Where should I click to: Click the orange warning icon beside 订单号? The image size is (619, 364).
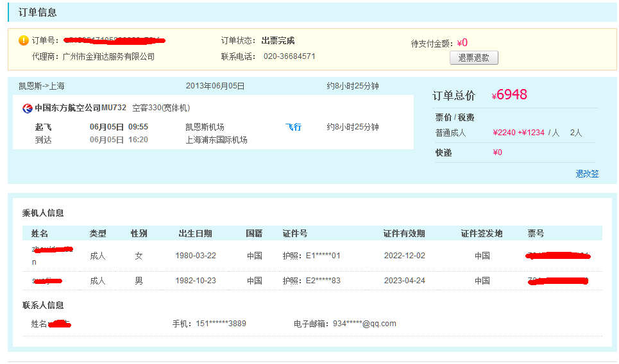[24, 40]
